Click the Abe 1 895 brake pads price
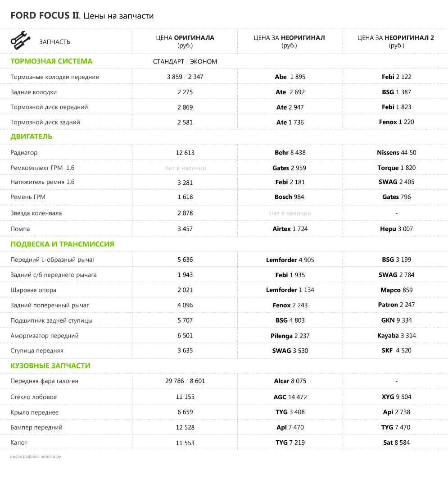448x493 pixels. point(290,77)
